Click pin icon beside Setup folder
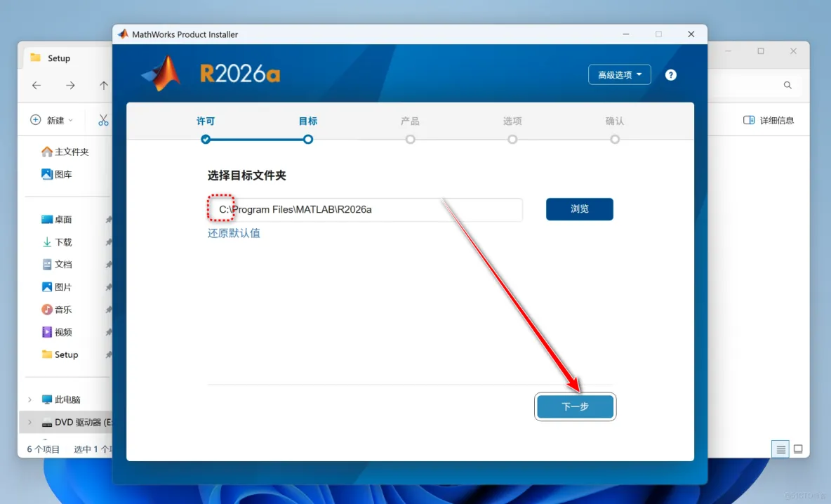The image size is (831, 504). pos(108,354)
